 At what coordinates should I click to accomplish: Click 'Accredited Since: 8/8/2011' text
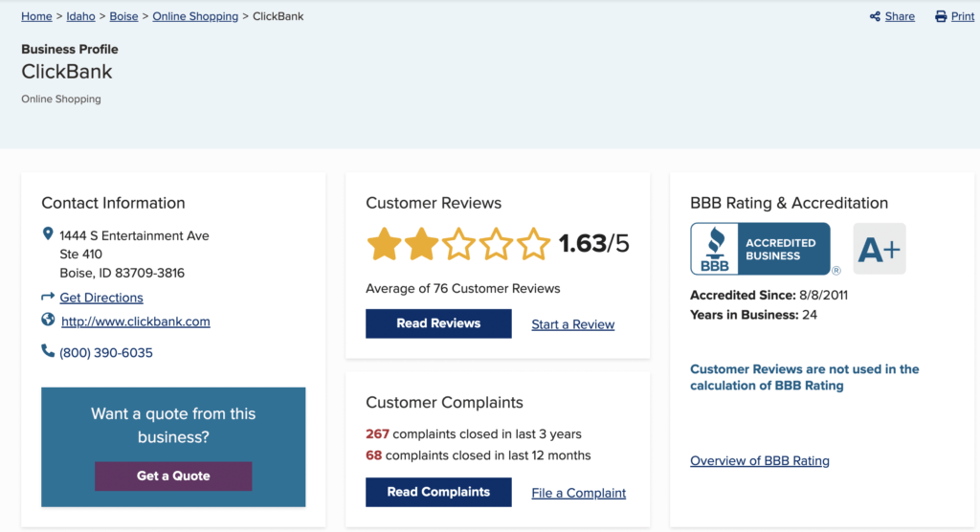[x=768, y=295]
